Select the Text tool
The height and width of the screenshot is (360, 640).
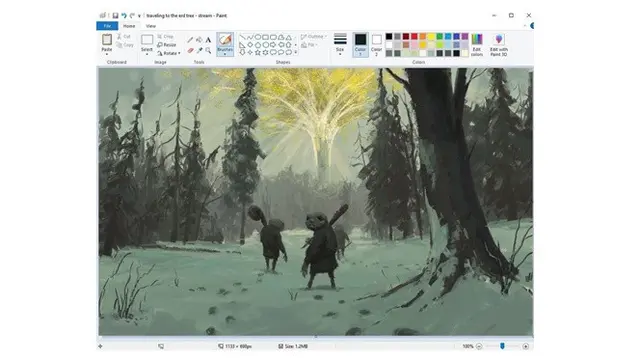[x=208, y=40]
